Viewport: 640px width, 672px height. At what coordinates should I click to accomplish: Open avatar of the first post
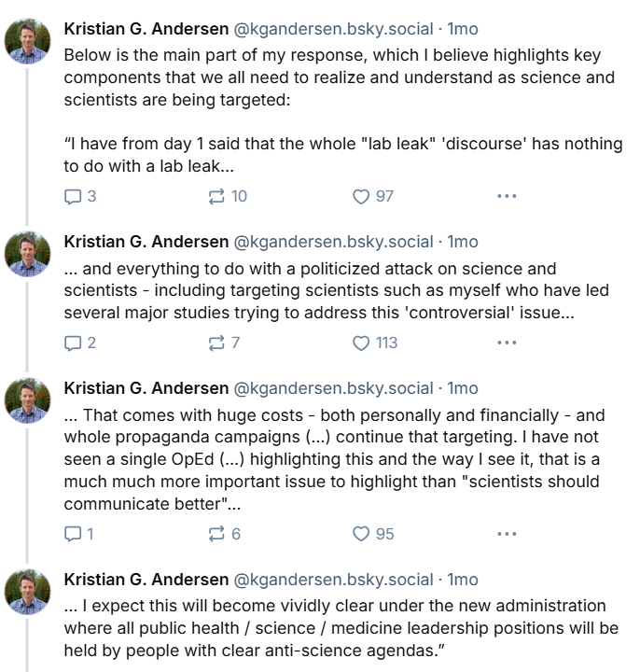click(27, 41)
